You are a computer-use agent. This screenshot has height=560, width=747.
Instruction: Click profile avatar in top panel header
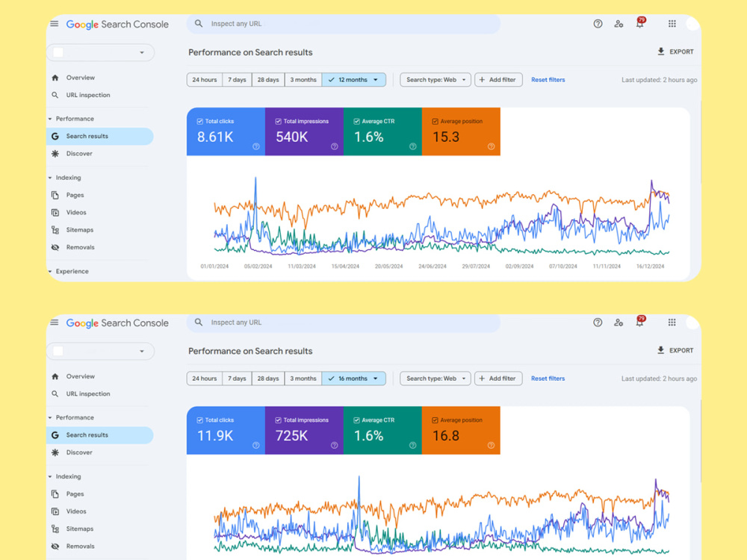[x=692, y=24]
